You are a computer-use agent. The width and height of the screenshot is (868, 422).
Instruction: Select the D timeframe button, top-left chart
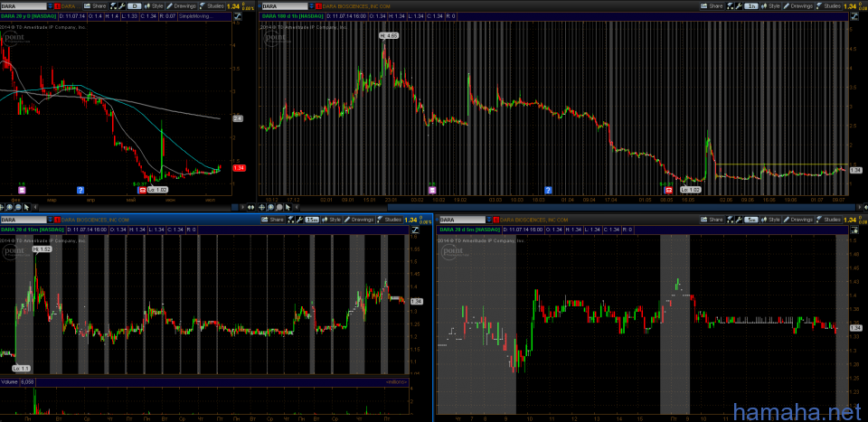coord(135,6)
